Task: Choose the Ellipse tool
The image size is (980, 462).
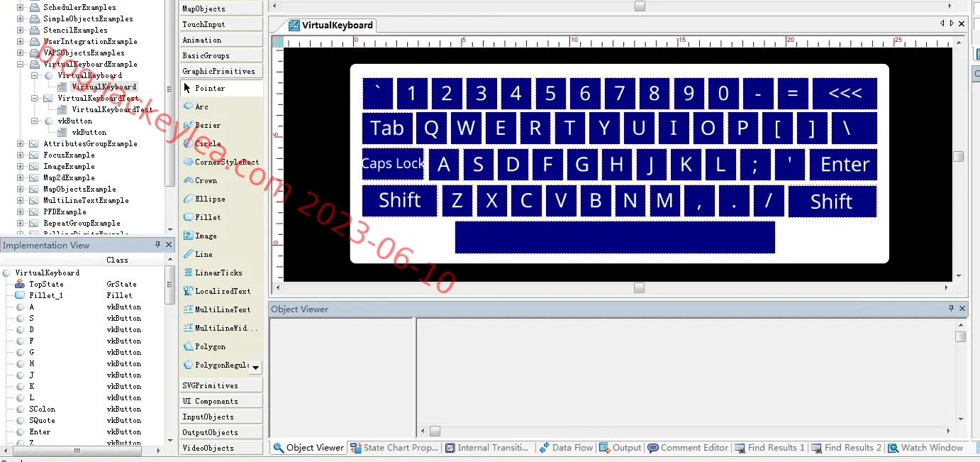Action: tap(210, 199)
